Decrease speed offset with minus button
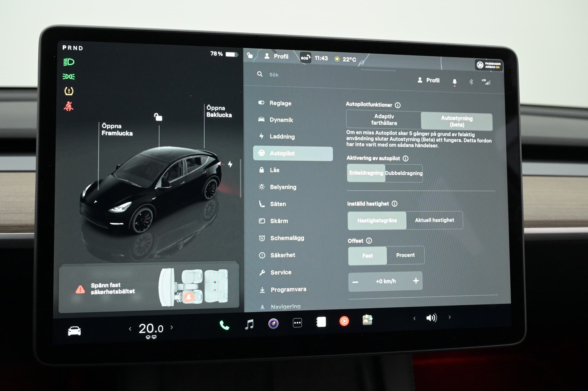Screen dimensions: 588x391 (x=355, y=282)
